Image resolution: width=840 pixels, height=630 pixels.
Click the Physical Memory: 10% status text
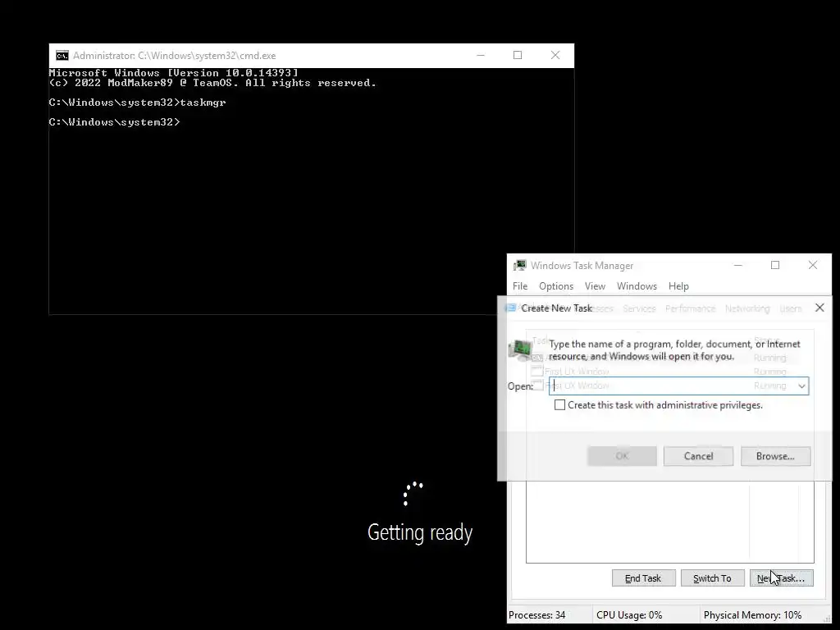coord(752,615)
